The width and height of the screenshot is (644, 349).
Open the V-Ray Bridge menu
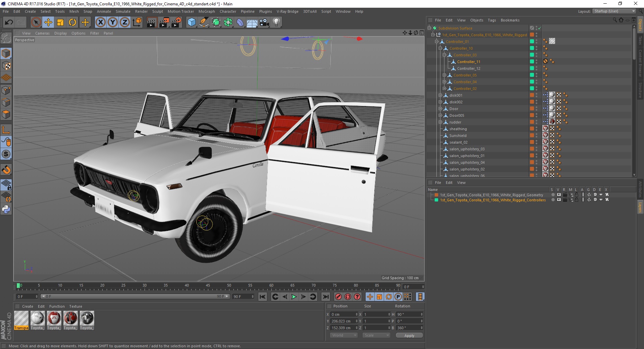pos(287,11)
